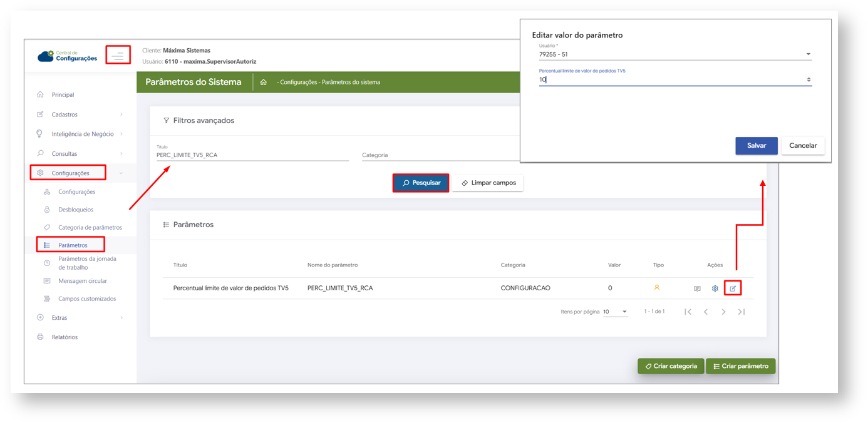868x423 pixels.
Task: Click the Extras plus-circle icon
Action: click(x=40, y=317)
